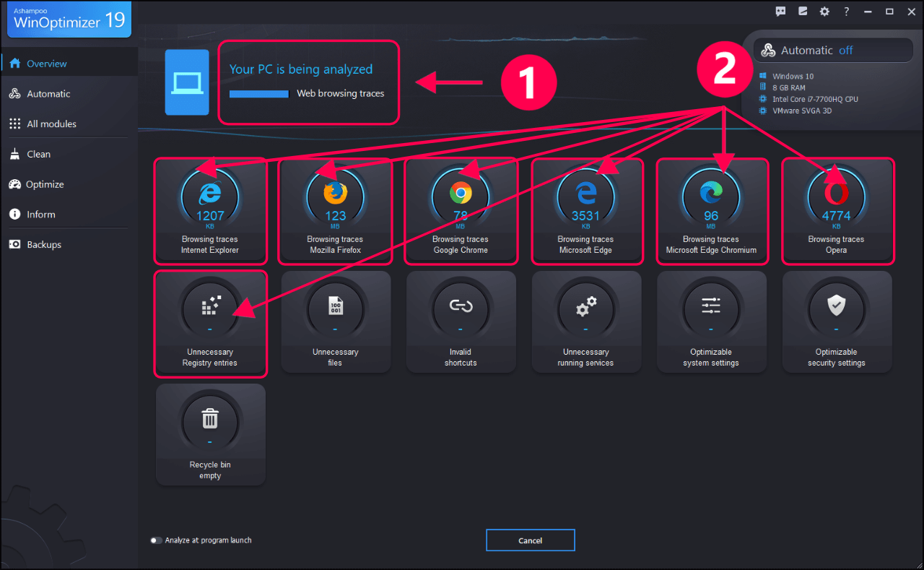Open Unnecessary Registry entries tile

(x=210, y=323)
